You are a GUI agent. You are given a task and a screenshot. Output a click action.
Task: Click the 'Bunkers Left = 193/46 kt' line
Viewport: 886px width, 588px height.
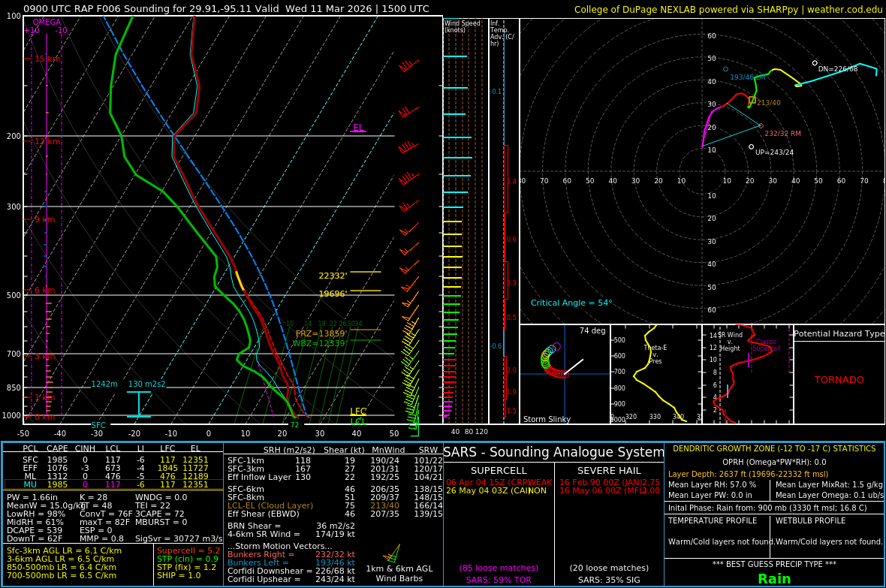point(291,562)
